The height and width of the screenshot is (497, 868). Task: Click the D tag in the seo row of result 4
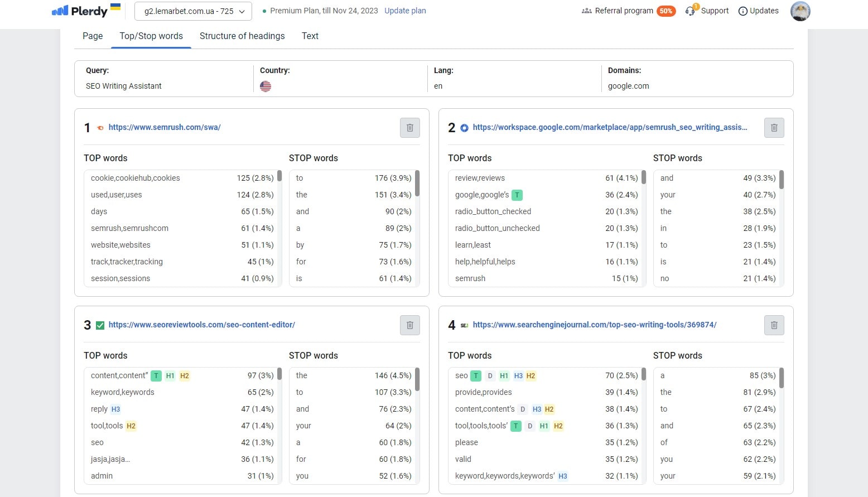point(490,376)
